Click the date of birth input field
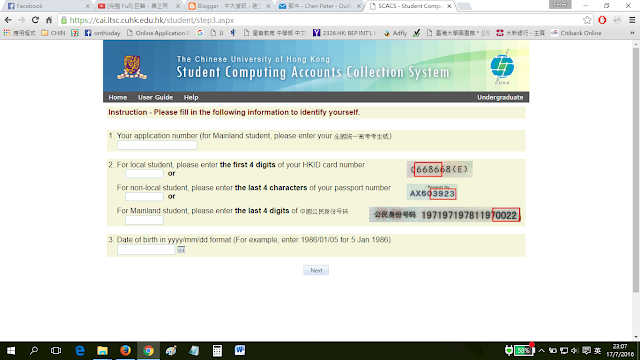 [x=146, y=250]
